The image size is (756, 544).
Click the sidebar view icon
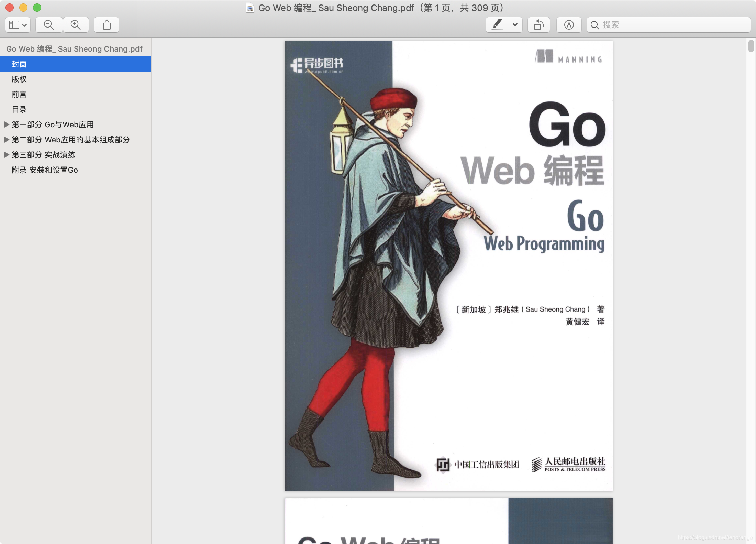(15, 24)
